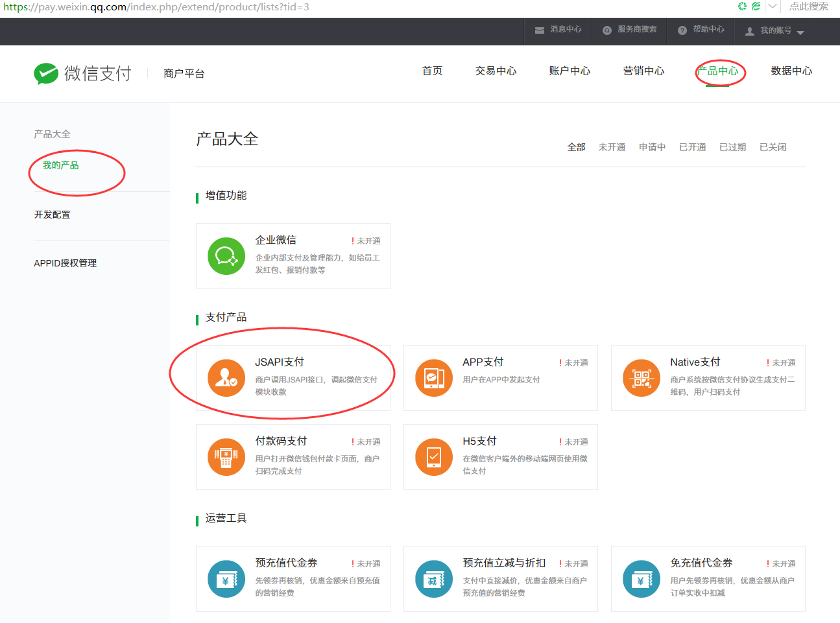
Task: Open 开发配置 in the sidebar
Action: click(53, 215)
